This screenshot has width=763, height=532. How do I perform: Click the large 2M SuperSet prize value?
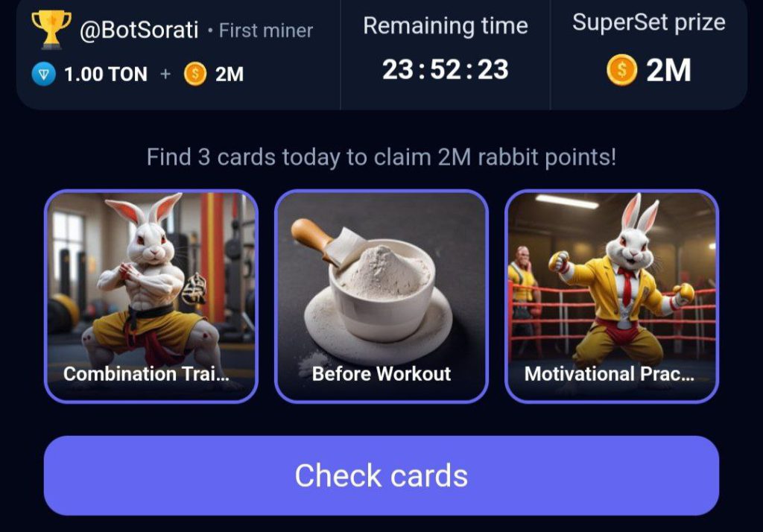[668, 70]
